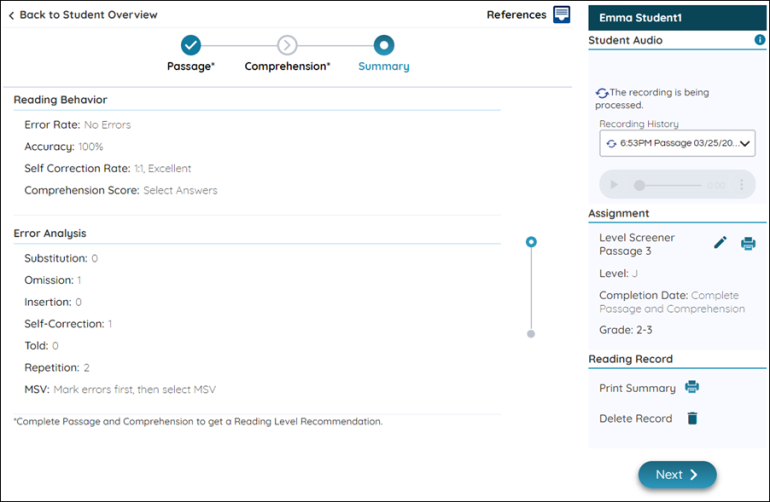Click the Delete Record label
Viewport: 770px width, 502px height.
click(x=635, y=418)
